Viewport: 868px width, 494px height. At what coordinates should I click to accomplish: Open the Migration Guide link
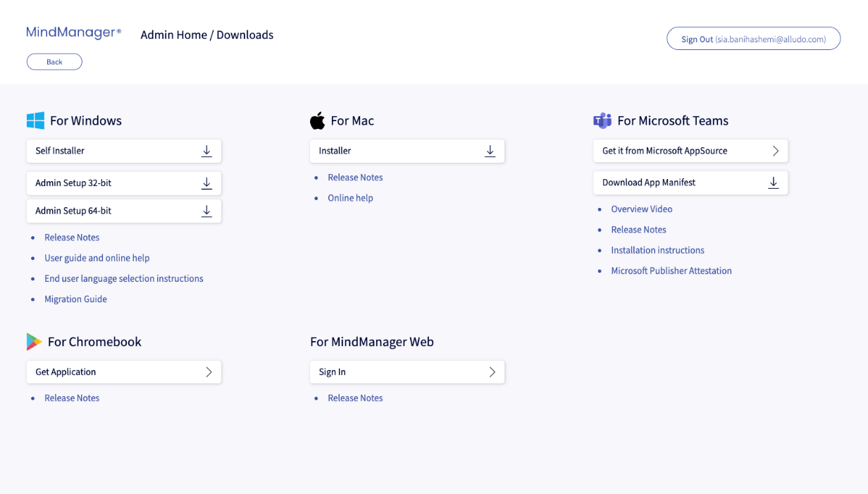pyautogui.click(x=75, y=299)
